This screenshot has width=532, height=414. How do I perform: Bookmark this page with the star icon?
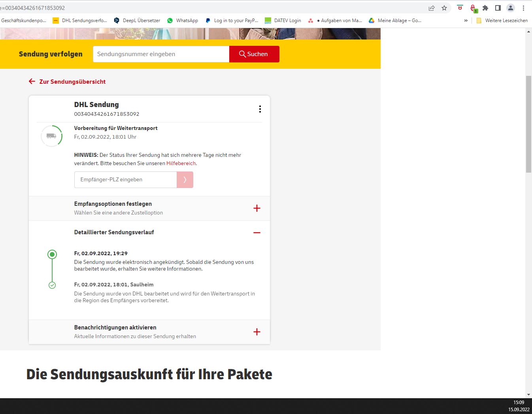click(444, 8)
